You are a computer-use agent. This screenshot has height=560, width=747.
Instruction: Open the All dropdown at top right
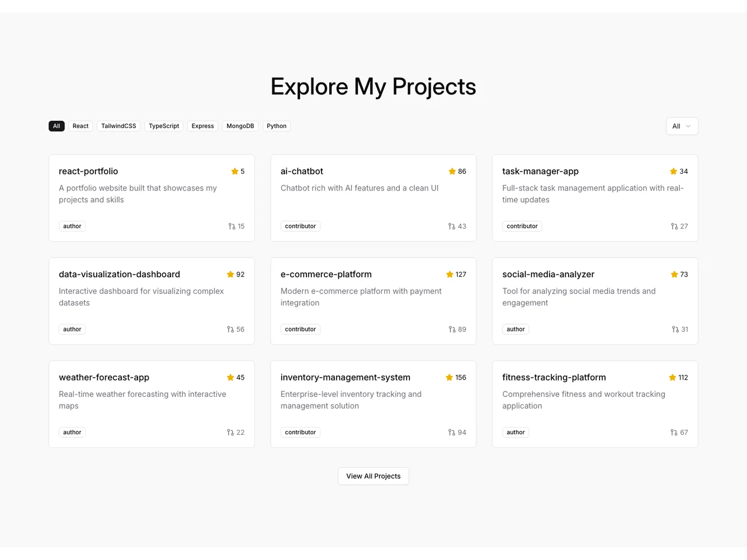[x=682, y=126]
